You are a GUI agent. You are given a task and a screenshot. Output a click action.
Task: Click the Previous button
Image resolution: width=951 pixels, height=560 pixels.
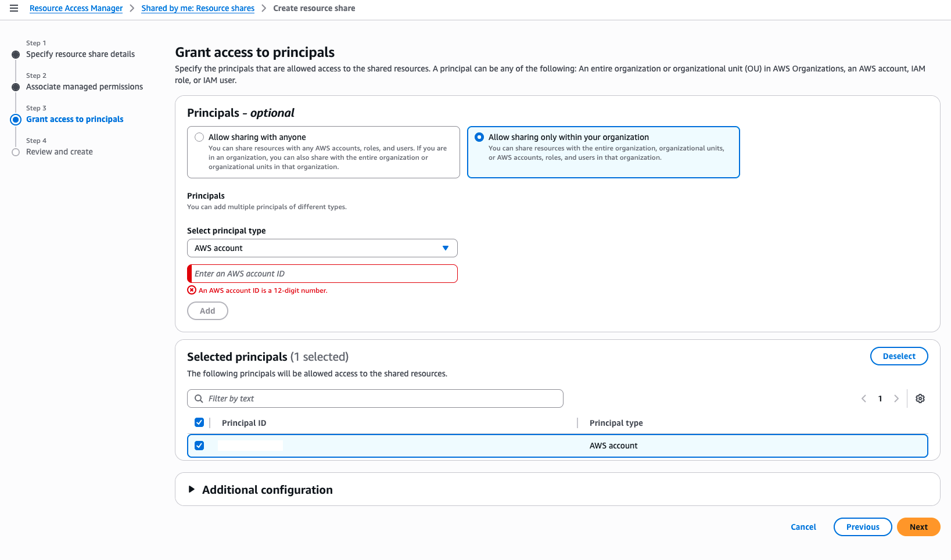[x=862, y=527]
